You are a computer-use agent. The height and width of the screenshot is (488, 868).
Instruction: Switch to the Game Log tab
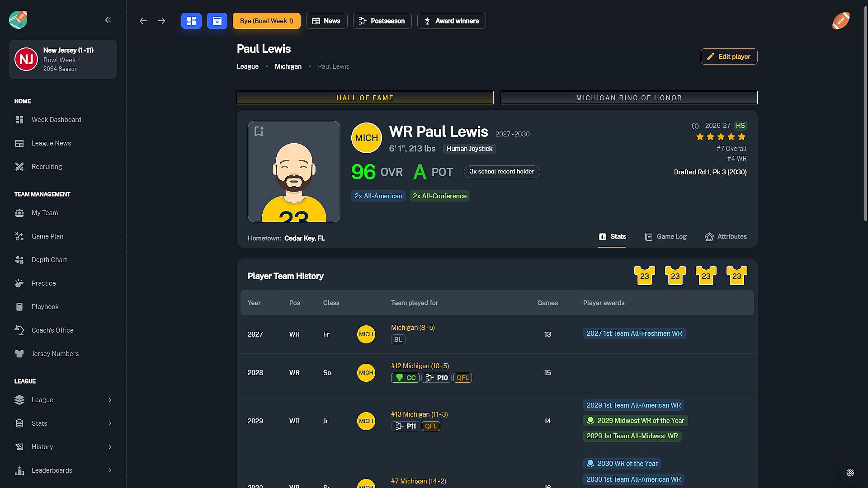pyautogui.click(x=665, y=237)
